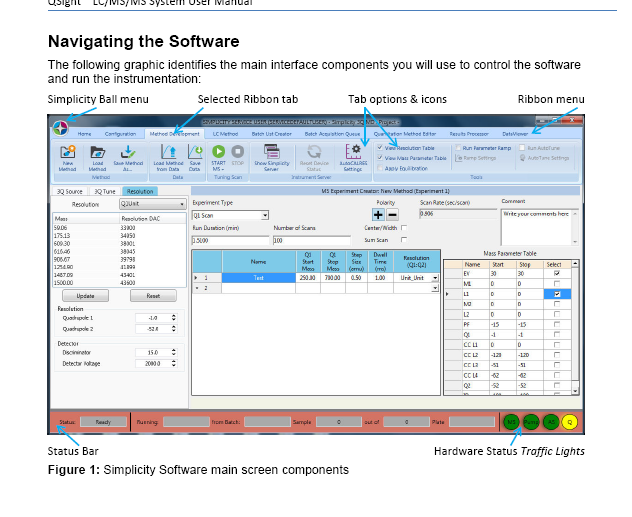Open the Experiment Type dropdown
The image size is (632, 517).
pyautogui.click(x=265, y=216)
